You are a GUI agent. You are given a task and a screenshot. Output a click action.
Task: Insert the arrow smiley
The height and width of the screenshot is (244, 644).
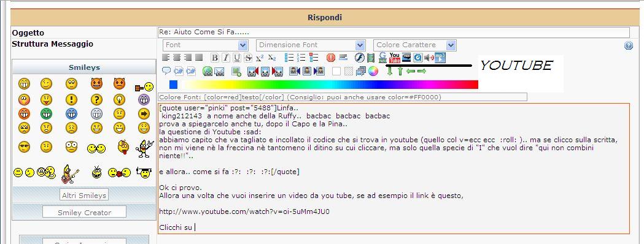pyautogui.click(x=144, y=113)
